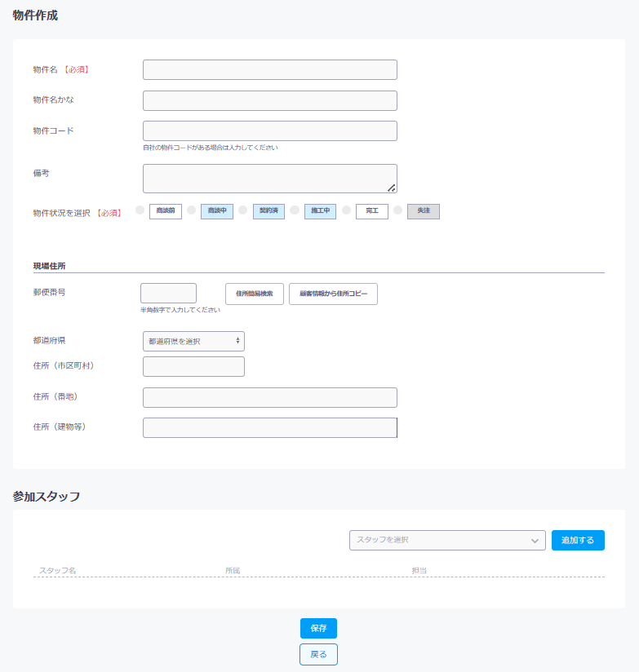Click the 物件名 input field

[x=270, y=70]
